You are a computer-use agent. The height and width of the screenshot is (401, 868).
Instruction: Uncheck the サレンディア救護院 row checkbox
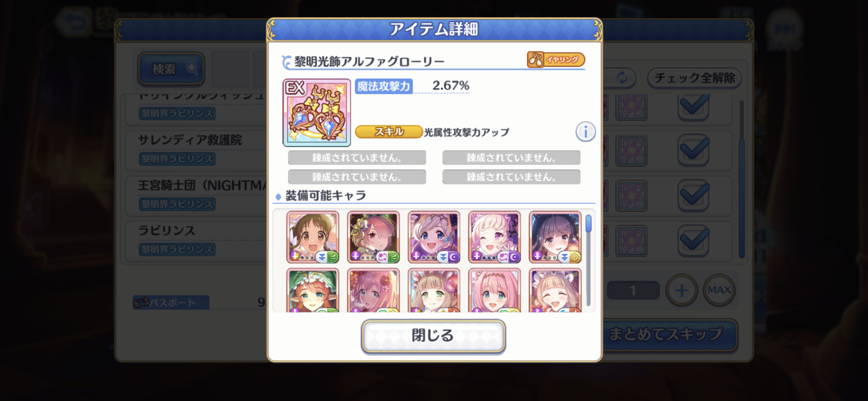coord(693,150)
